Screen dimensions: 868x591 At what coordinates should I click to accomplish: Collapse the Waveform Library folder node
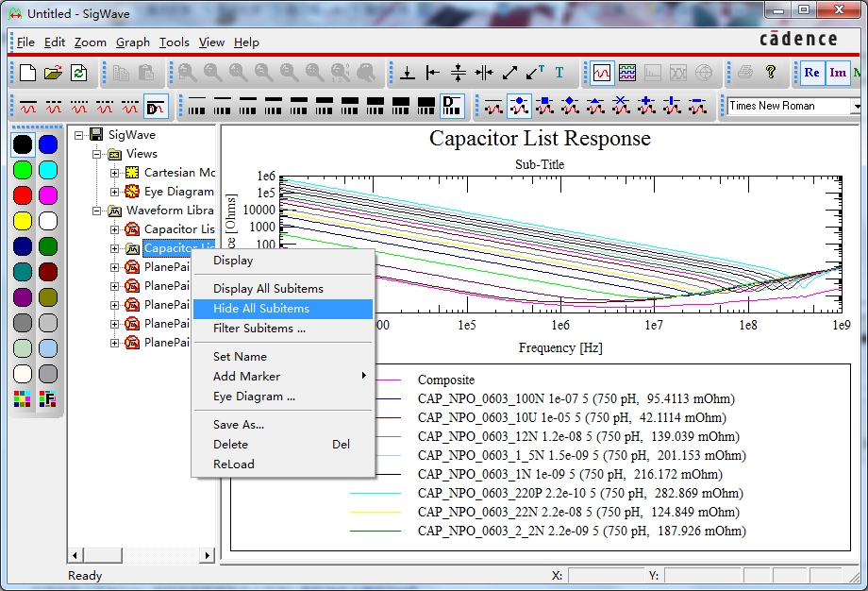coord(96,211)
